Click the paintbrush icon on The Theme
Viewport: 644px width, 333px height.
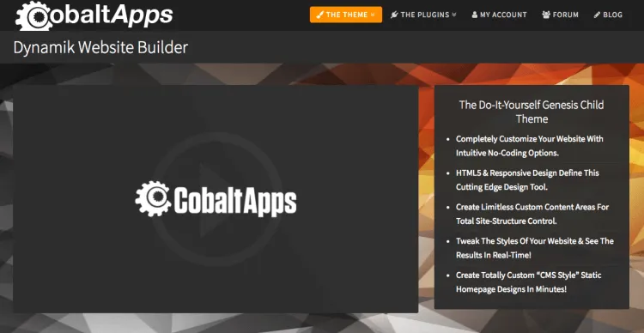click(x=320, y=15)
